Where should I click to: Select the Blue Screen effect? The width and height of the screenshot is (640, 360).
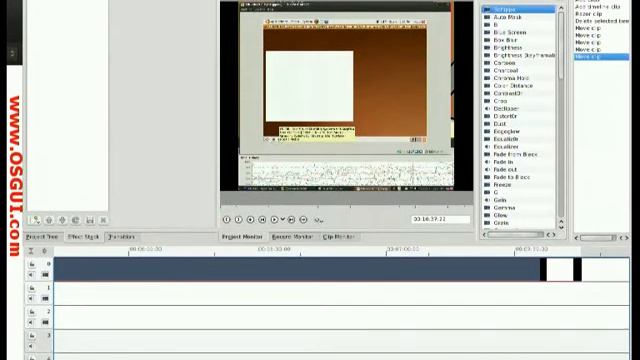[x=509, y=32]
